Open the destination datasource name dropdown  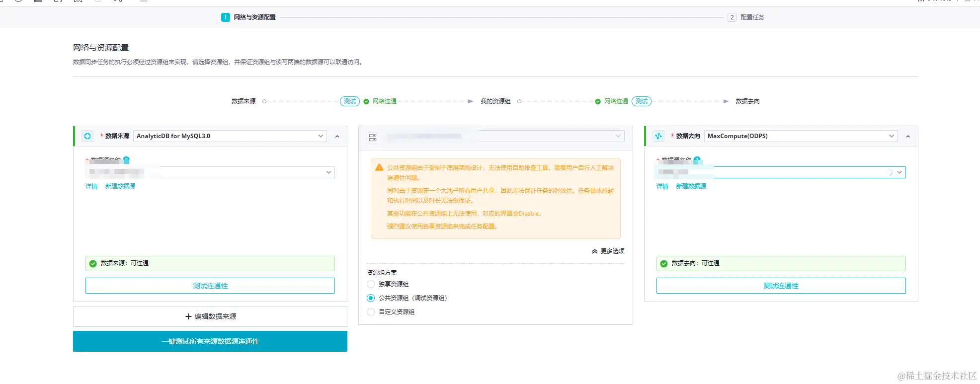781,172
